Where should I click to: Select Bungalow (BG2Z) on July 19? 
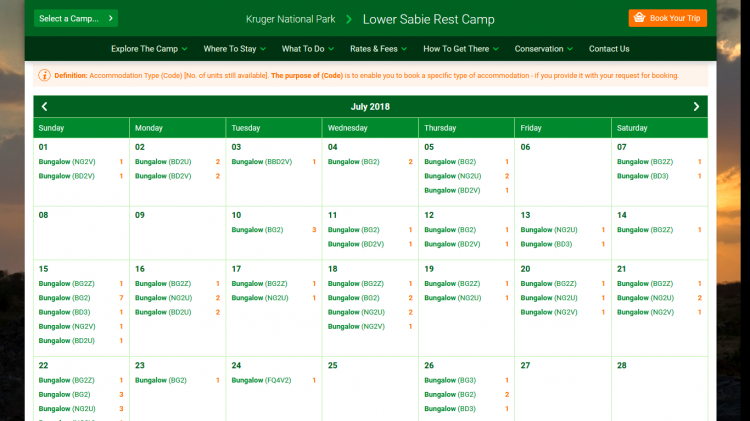pyautogui.click(x=452, y=284)
